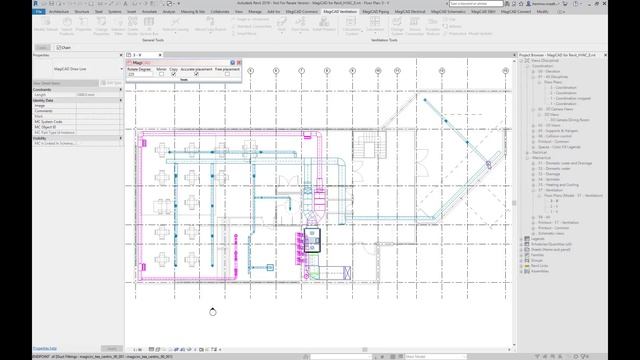This screenshot has height=360, width=640.
Task: Click the Rotate Degree input field
Action: point(140,74)
